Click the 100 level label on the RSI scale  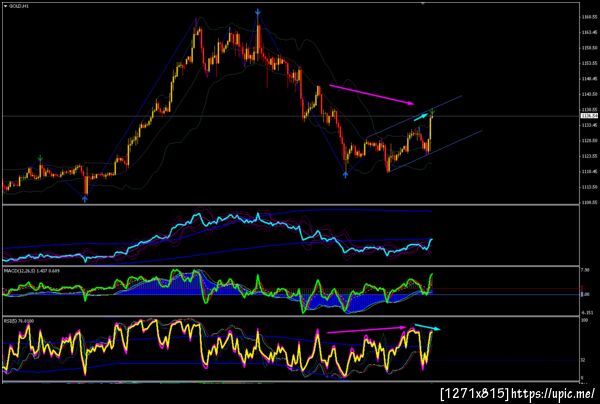[584, 321]
